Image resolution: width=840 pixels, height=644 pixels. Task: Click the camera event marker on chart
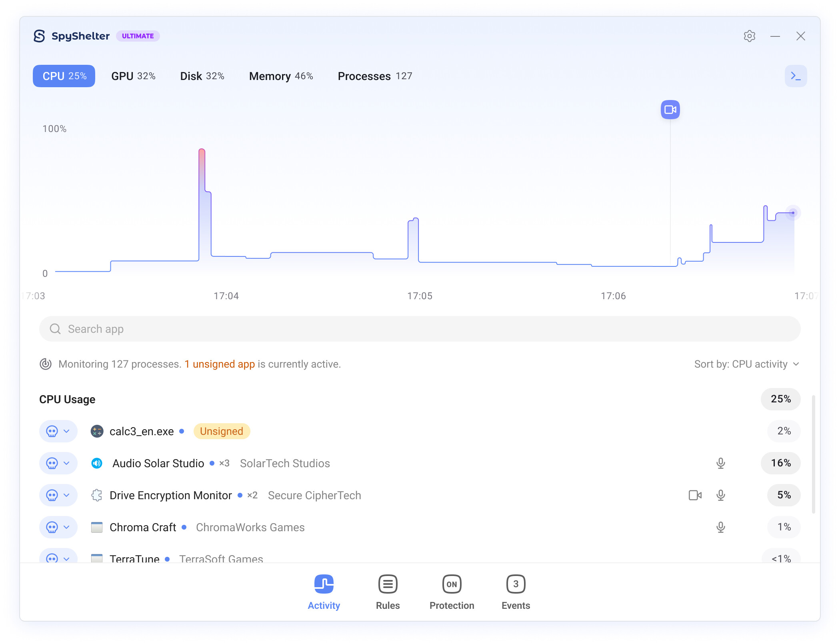click(x=670, y=110)
